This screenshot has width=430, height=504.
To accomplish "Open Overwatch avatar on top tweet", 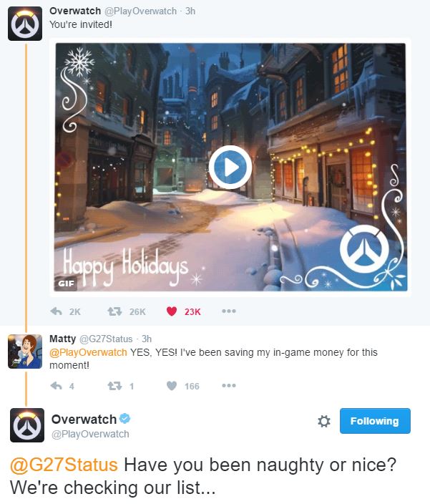I will click(x=25, y=24).
